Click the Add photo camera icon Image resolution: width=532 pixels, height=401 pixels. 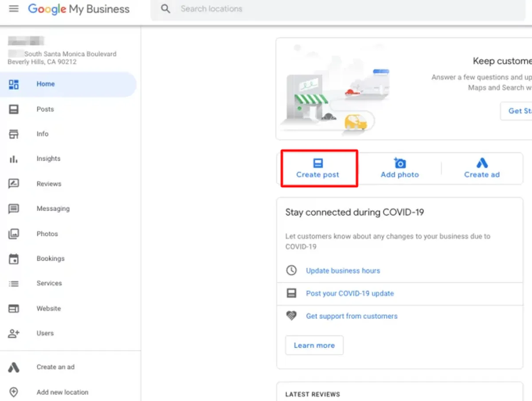coord(400,163)
